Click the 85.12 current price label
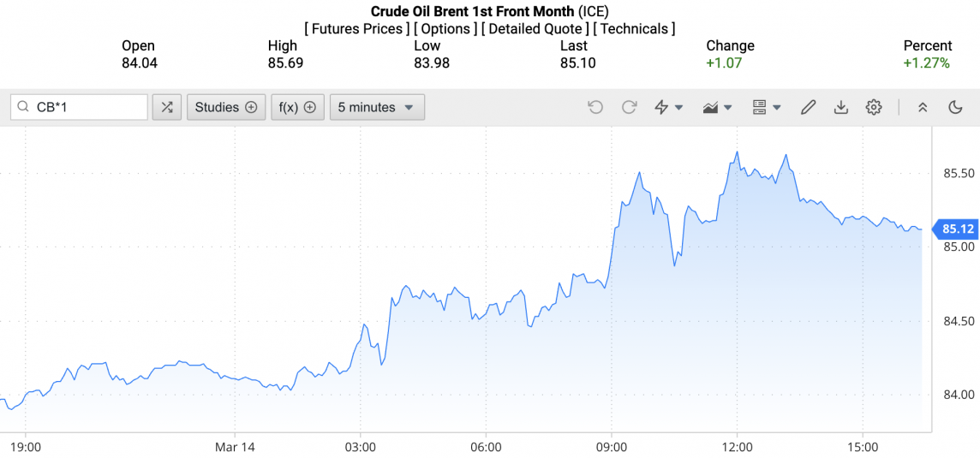Image resolution: width=980 pixels, height=458 pixels. [x=958, y=229]
